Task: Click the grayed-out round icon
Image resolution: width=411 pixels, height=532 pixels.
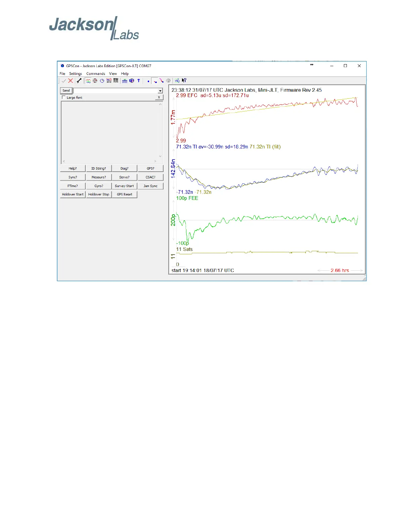Action: click(x=169, y=81)
